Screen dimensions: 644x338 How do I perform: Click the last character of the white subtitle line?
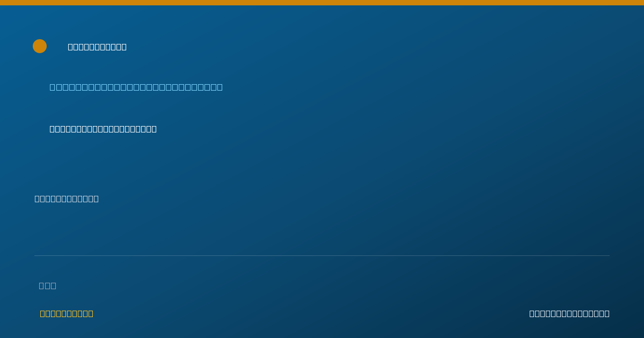pos(154,129)
